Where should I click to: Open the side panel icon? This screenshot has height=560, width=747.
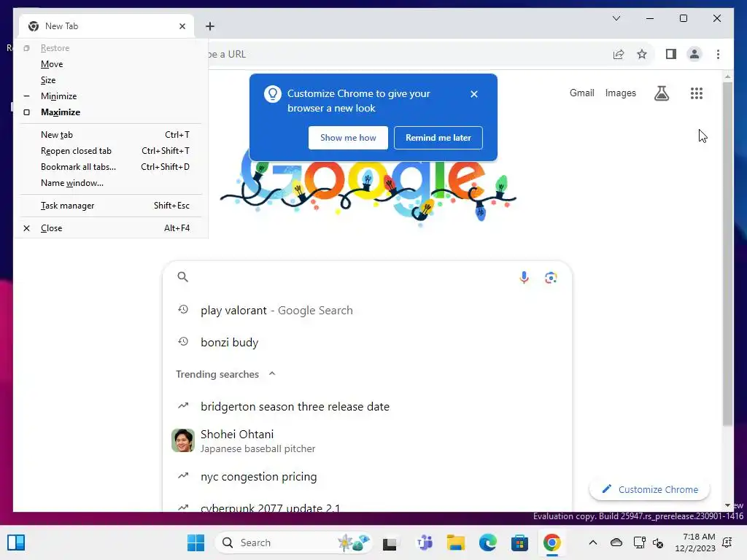point(671,54)
